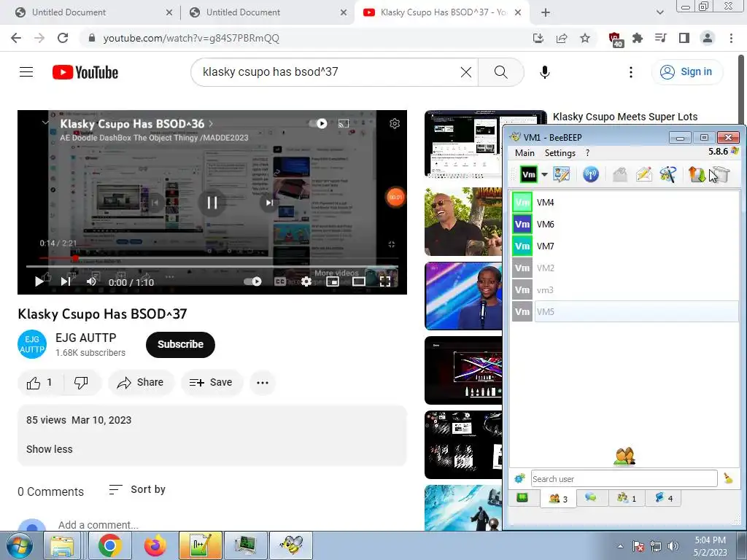Click the red scrubber dot inside the video
The image size is (747, 560).
75,258
